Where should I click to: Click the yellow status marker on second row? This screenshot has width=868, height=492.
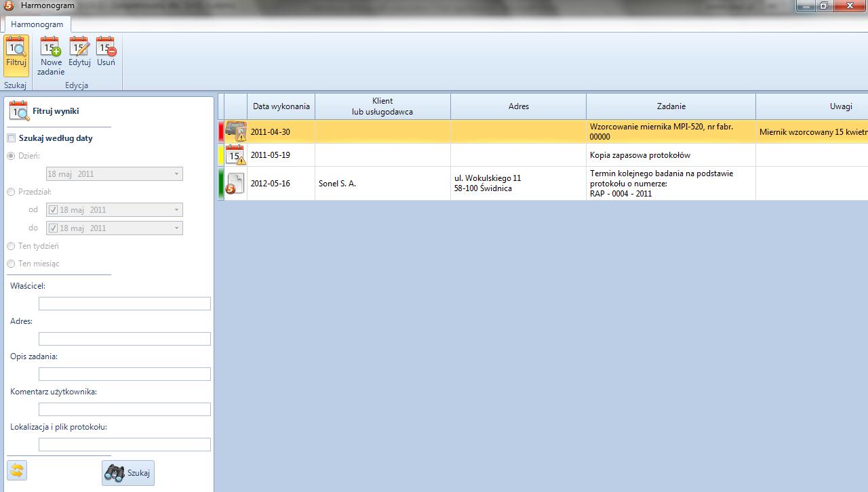tap(220, 155)
